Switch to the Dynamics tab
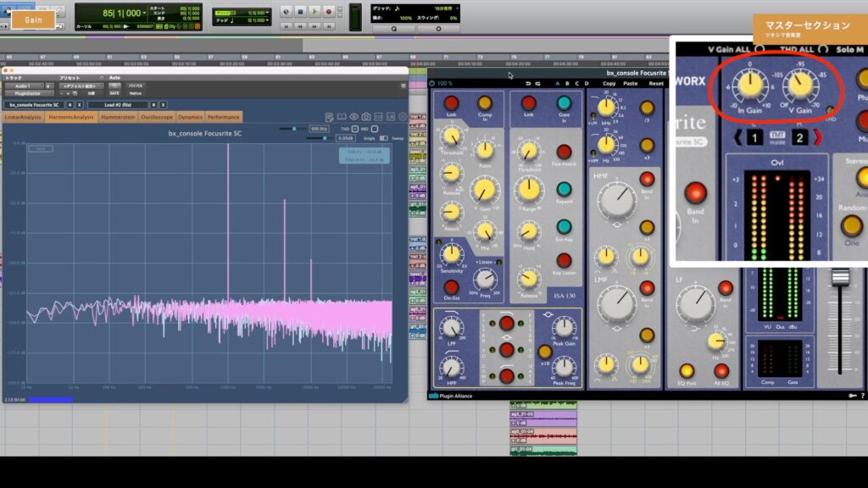Screen dimensions: 868x488 tap(190, 117)
